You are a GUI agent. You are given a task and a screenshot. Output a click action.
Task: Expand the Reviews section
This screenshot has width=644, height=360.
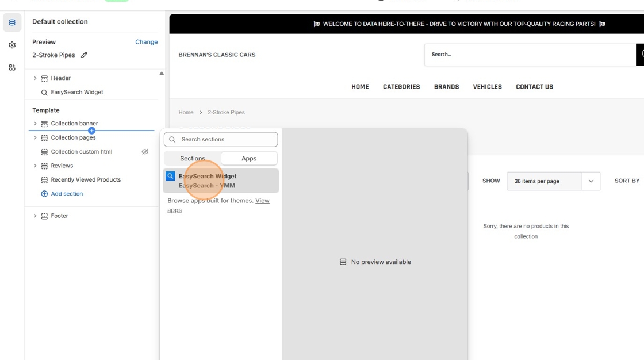tap(35, 166)
